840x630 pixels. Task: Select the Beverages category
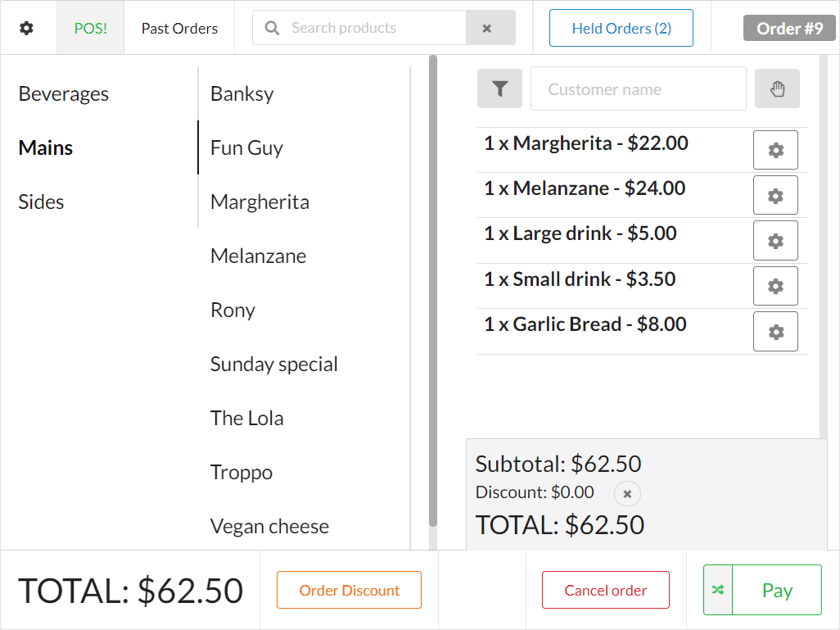tap(64, 93)
